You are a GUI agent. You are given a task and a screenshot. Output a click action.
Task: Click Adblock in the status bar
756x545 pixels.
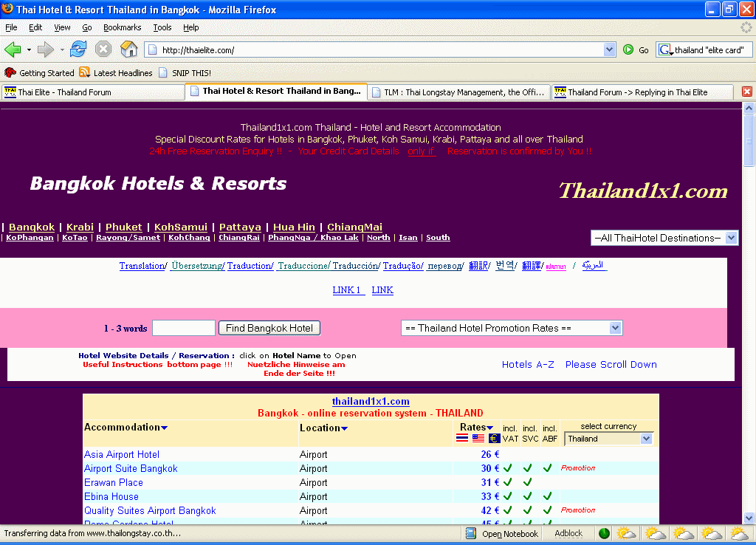click(x=568, y=533)
